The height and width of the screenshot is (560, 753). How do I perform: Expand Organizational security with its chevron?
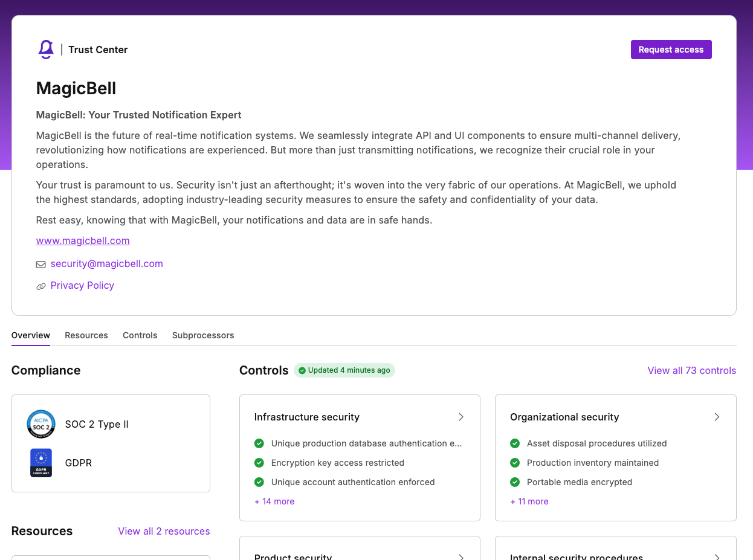[717, 417]
